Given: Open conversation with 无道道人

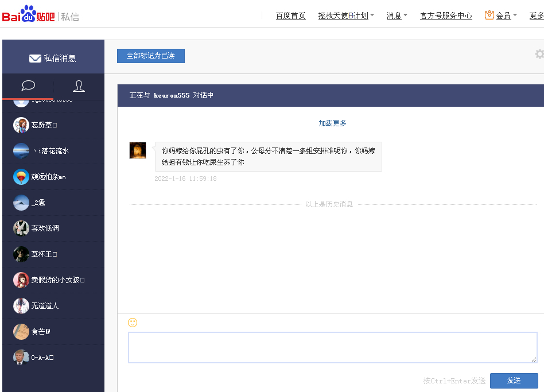Looking at the screenshot, I should tap(45, 306).
